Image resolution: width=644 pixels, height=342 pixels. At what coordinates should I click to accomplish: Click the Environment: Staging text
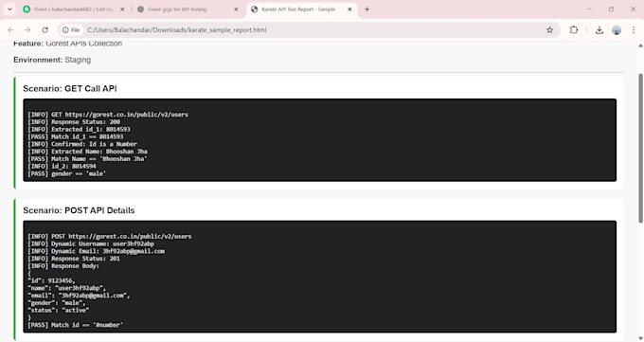(52, 60)
